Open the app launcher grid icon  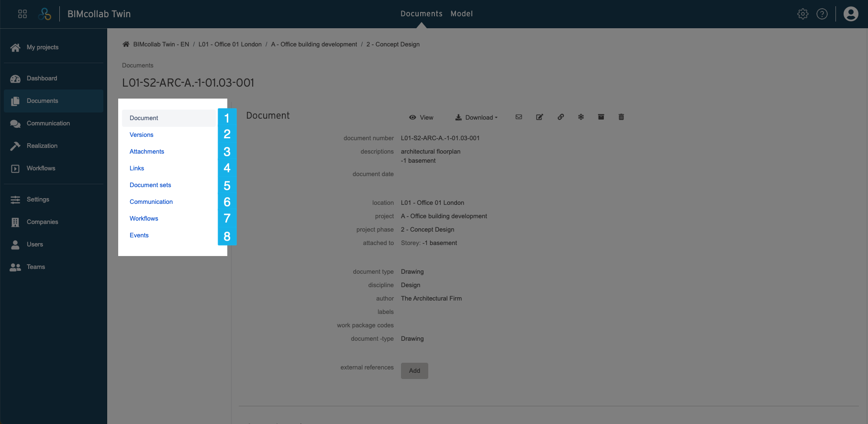[x=22, y=14]
